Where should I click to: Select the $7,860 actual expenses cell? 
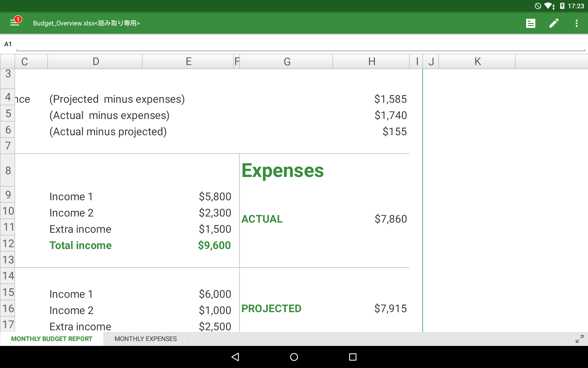(390, 219)
